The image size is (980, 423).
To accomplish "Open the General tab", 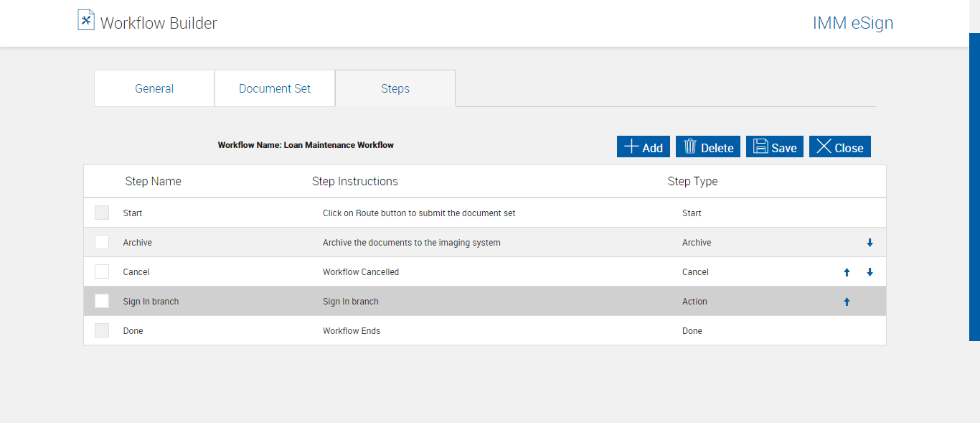I will coord(154,88).
